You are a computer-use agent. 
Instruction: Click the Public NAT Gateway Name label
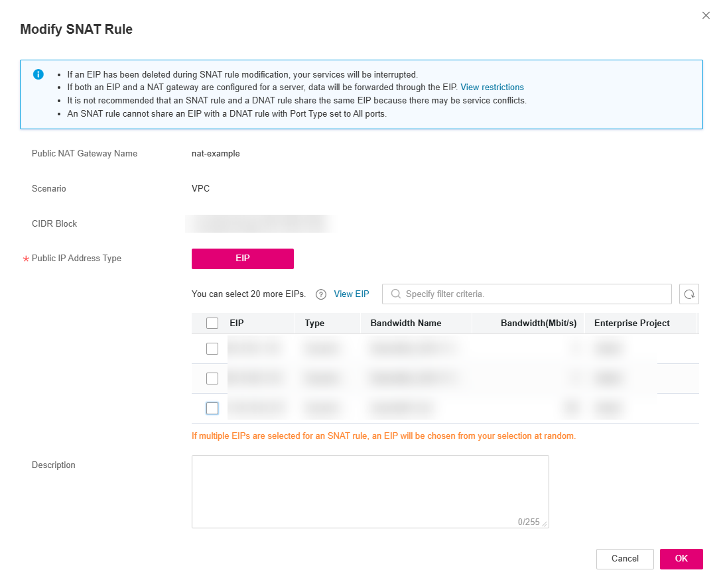pos(84,154)
